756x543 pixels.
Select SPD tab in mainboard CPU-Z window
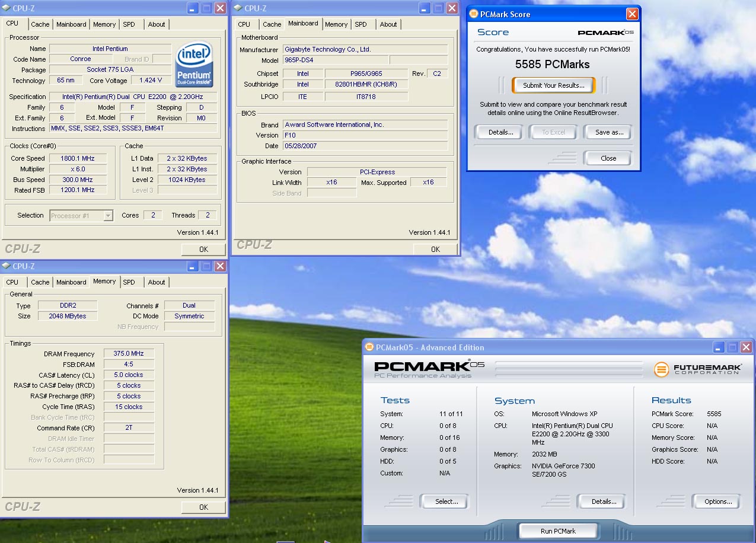(x=361, y=24)
